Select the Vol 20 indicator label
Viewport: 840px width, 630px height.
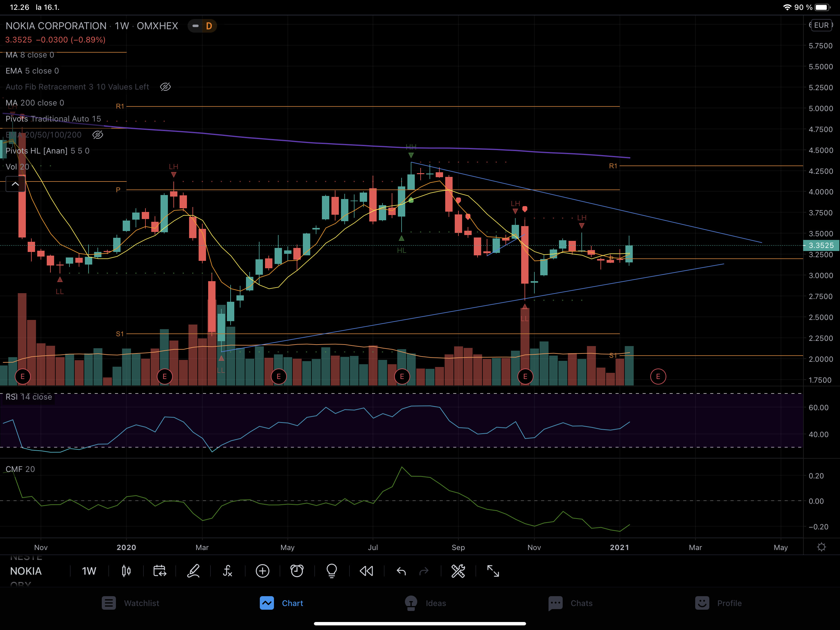[x=18, y=167]
